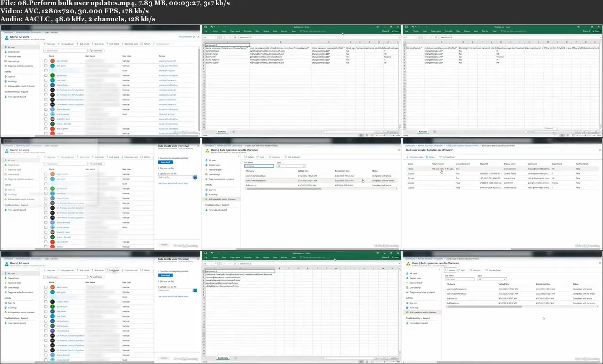Check Glen Smith checkbox in Bulk delete frame

point(46,311)
